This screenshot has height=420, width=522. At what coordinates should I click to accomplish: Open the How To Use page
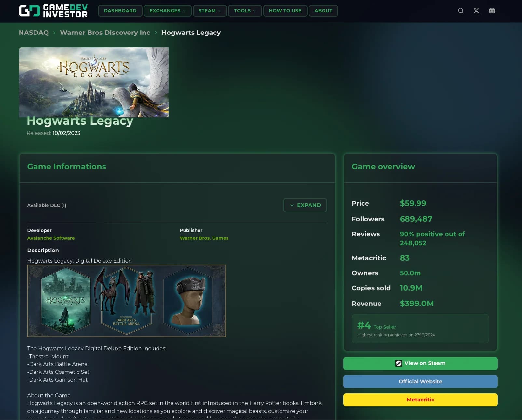point(285,10)
